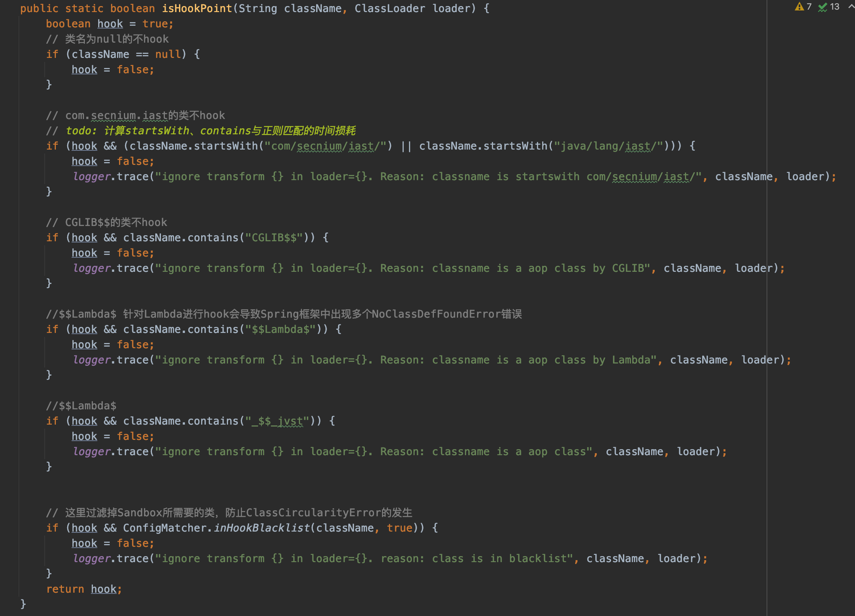Image resolution: width=855 pixels, height=616 pixels.
Task: Click the isHookPoint method name
Action: click(x=197, y=8)
